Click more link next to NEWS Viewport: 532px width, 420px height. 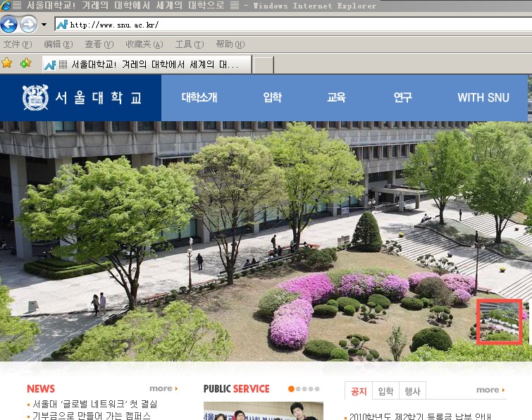(163, 388)
